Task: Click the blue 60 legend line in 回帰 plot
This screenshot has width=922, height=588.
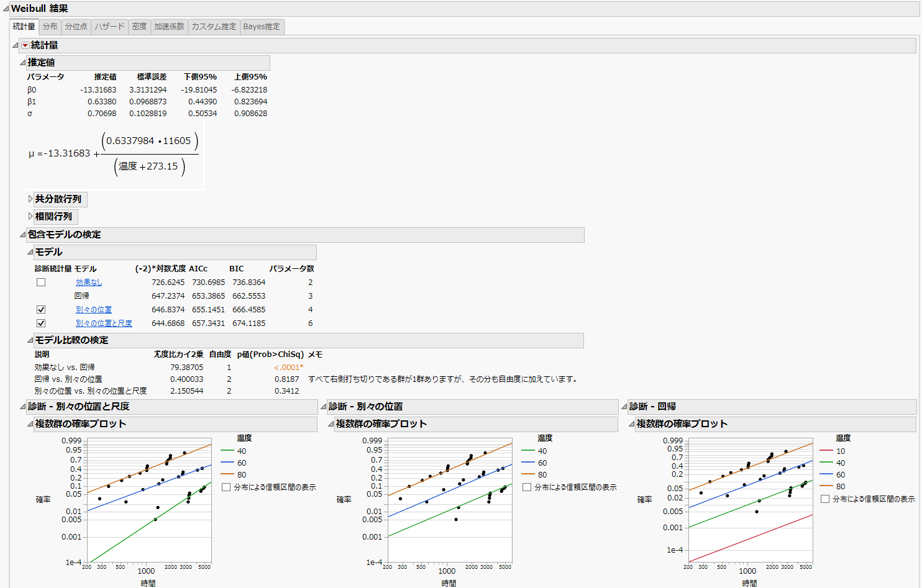Action: tap(826, 475)
